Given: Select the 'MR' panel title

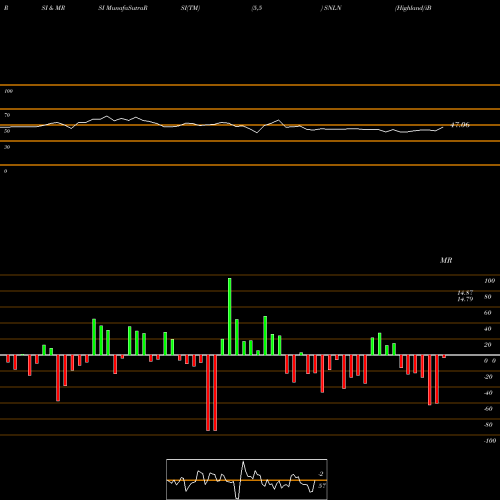Looking at the screenshot, I should tap(446, 260).
